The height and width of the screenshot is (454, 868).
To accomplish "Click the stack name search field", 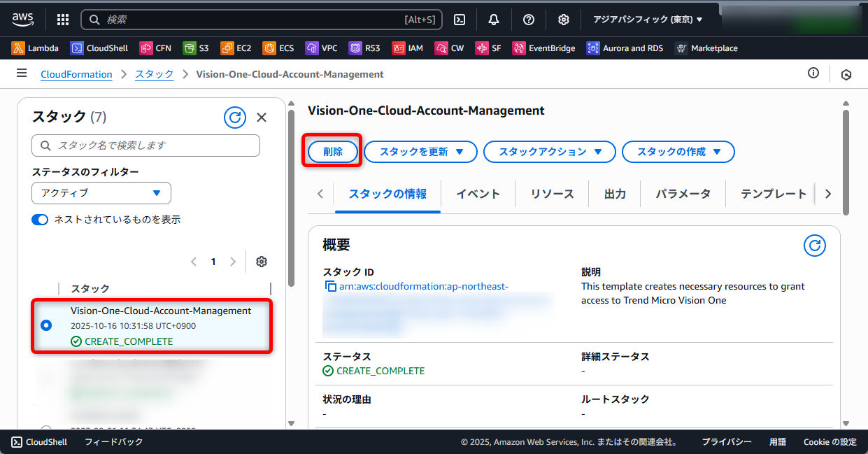I will (x=145, y=146).
